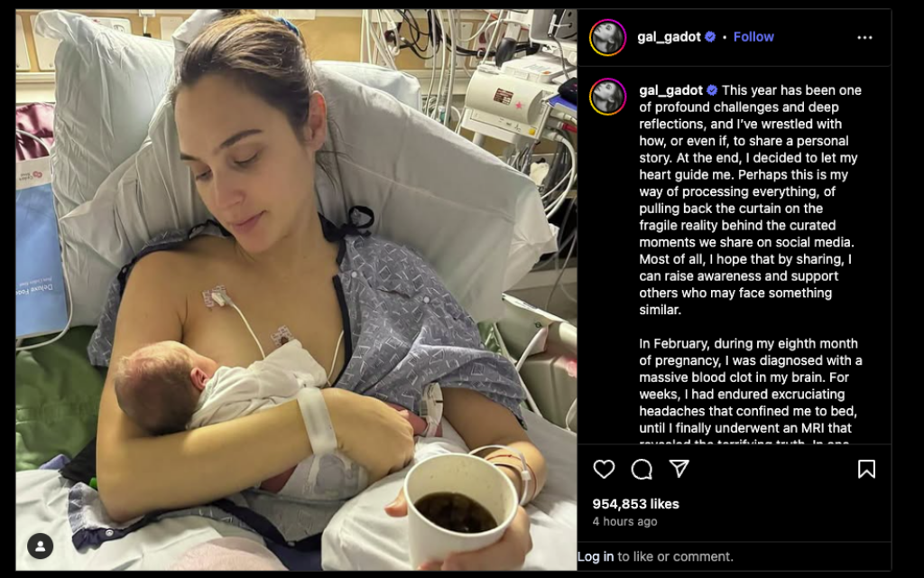
Task: Open gal_gadot username in the post header
Action: click(x=669, y=36)
